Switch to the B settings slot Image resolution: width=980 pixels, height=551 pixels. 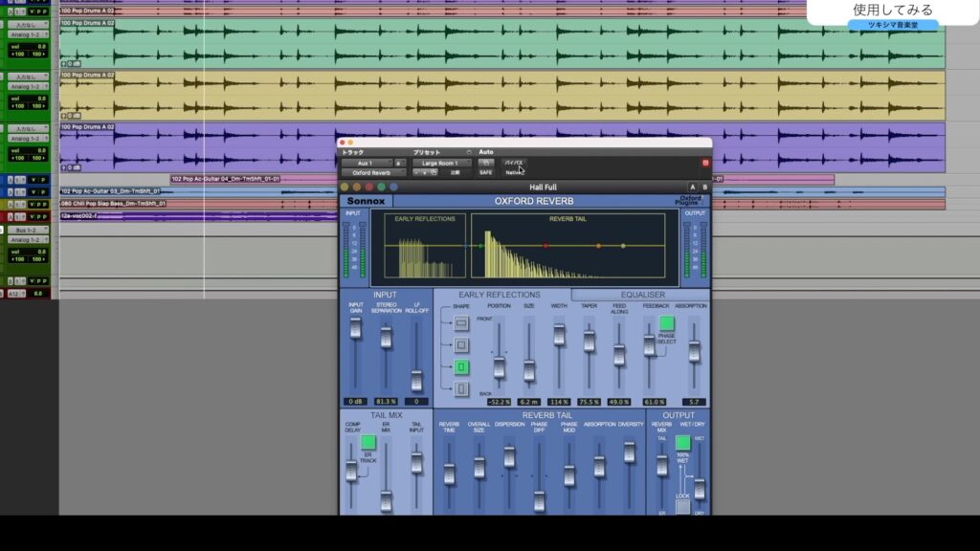click(x=705, y=187)
